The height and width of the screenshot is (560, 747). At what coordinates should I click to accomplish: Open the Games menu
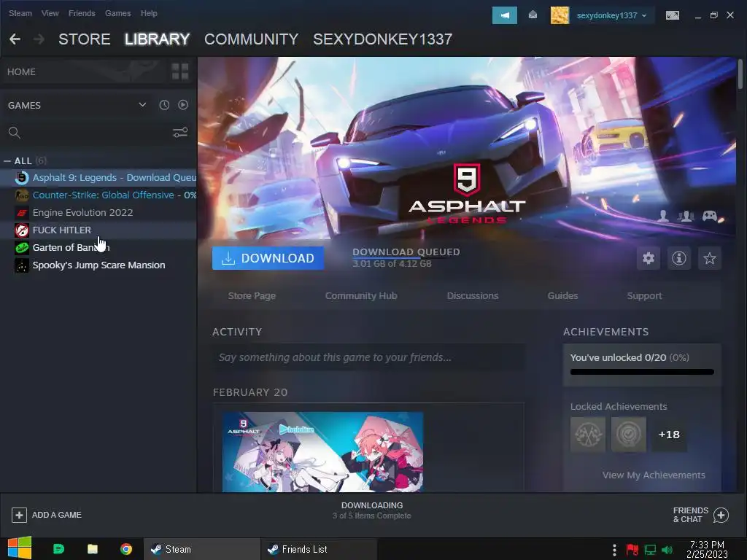[x=117, y=13]
